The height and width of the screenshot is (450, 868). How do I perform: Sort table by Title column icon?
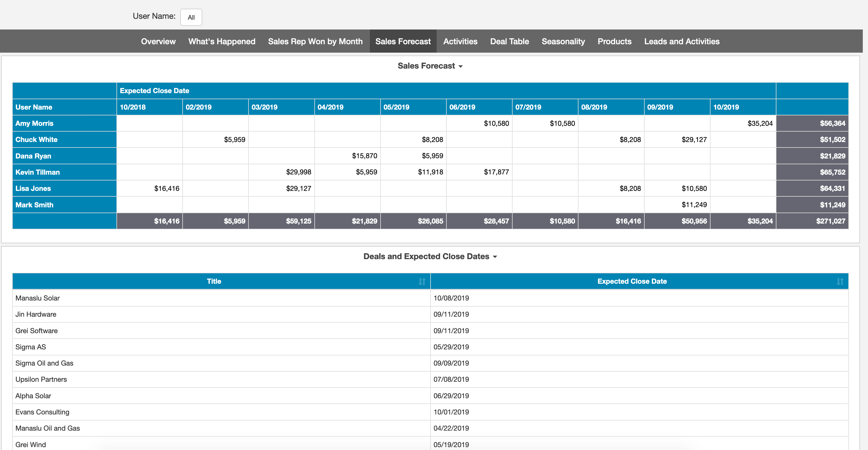[422, 281]
